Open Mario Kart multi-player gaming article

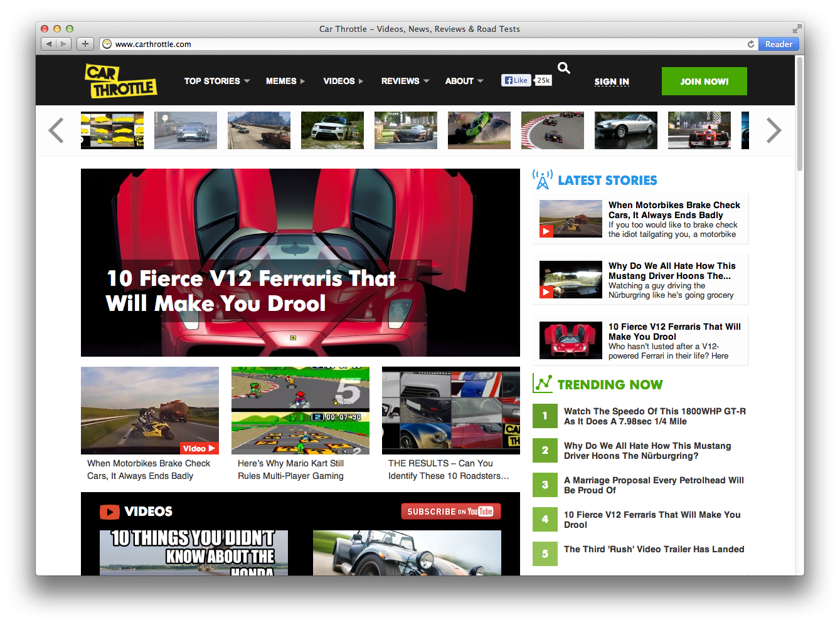(290, 470)
